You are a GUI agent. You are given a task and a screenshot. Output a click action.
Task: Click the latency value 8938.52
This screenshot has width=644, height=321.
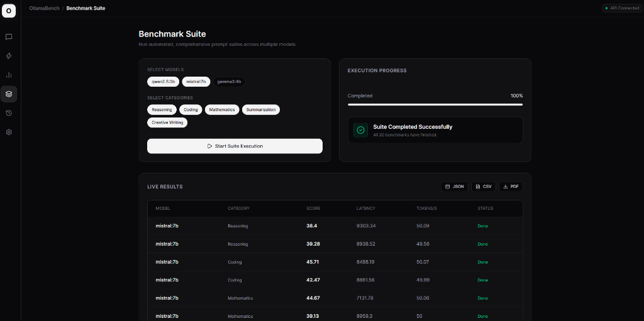pyautogui.click(x=367, y=244)
